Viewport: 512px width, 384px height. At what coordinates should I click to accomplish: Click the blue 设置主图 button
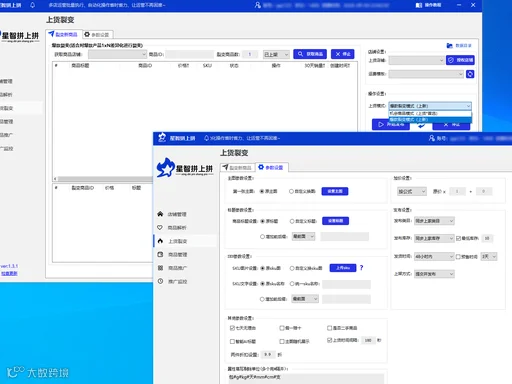tap(335, 191)
